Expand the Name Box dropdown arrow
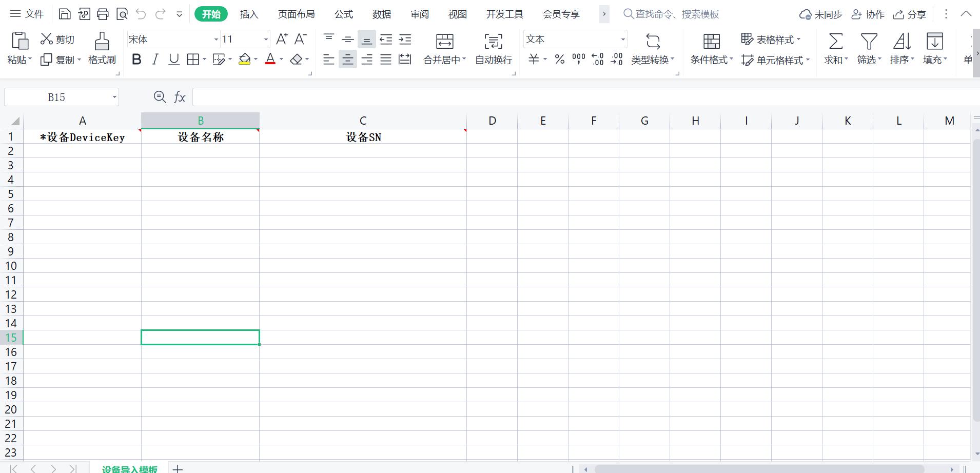Screen dimensions: 980x473 114,97
